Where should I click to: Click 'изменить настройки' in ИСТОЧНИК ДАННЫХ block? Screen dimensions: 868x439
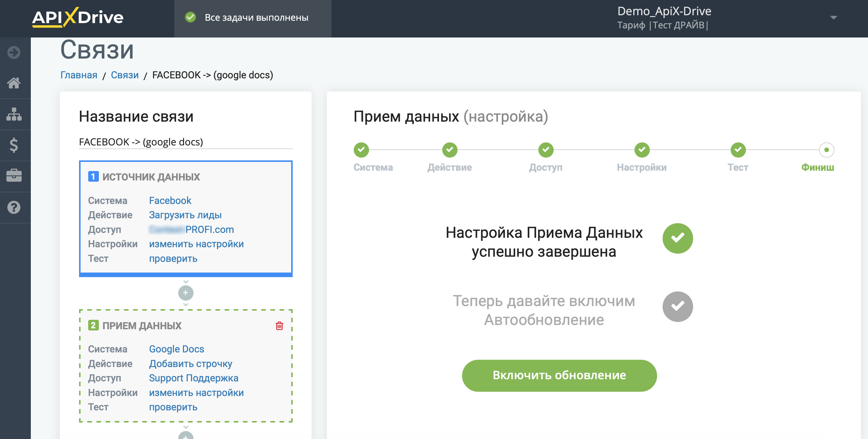[x=197, y=244]
